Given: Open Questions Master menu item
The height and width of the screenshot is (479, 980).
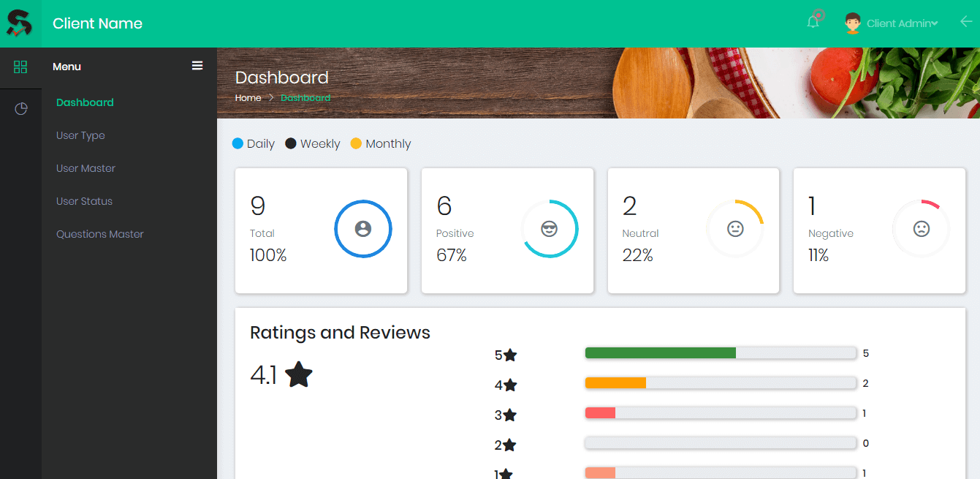Looking at the screenshot, I should (x=100, y=234).
